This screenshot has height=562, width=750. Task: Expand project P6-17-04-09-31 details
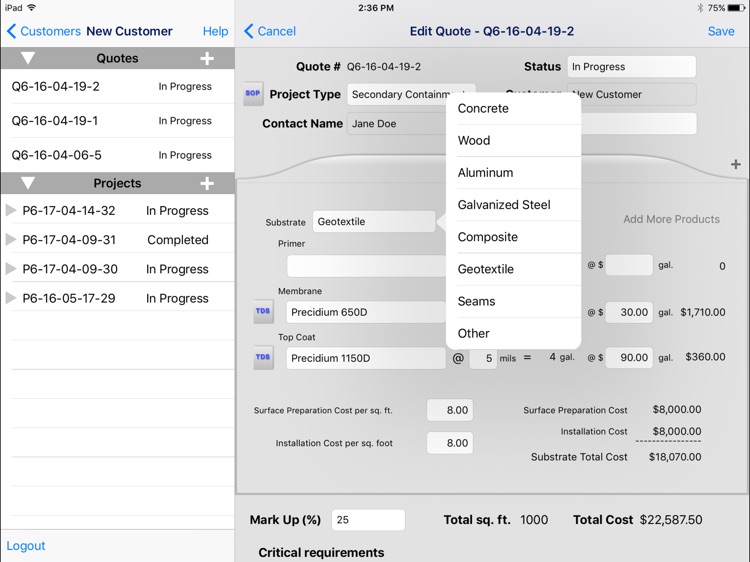click(x=11, y=240)
